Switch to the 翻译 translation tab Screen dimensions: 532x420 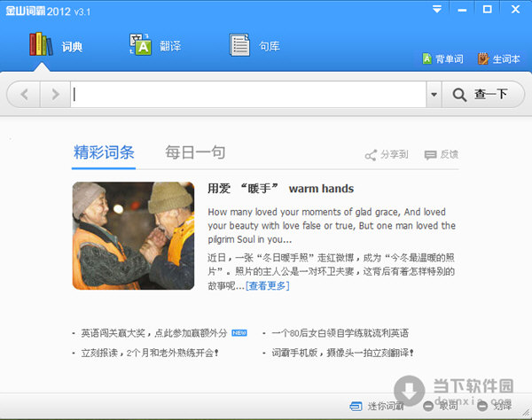click(x=155, y=45)
